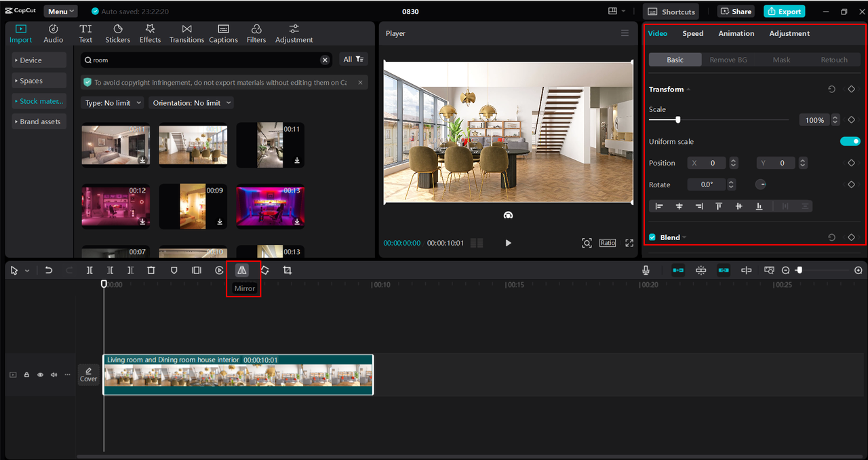Image resolution: width=868 pixels, height=460 pixels.
Task: Uncheck the Blend checkbox
Action: pos(652,237)
